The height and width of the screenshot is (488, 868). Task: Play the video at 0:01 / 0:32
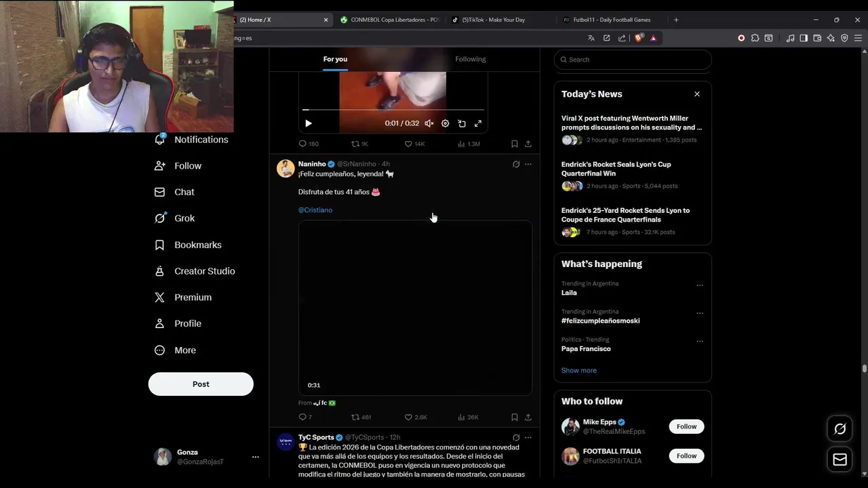[309, 123]
